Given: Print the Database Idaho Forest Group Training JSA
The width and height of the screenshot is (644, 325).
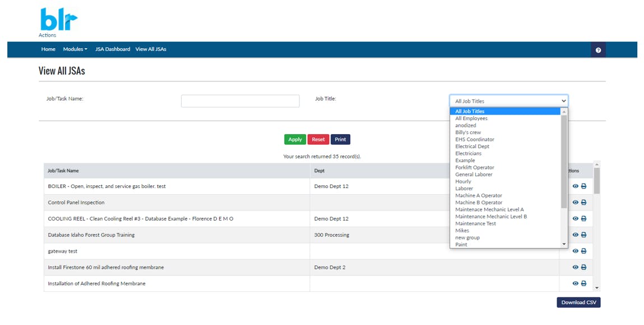Looking at the screenshot, I should 583,235.
